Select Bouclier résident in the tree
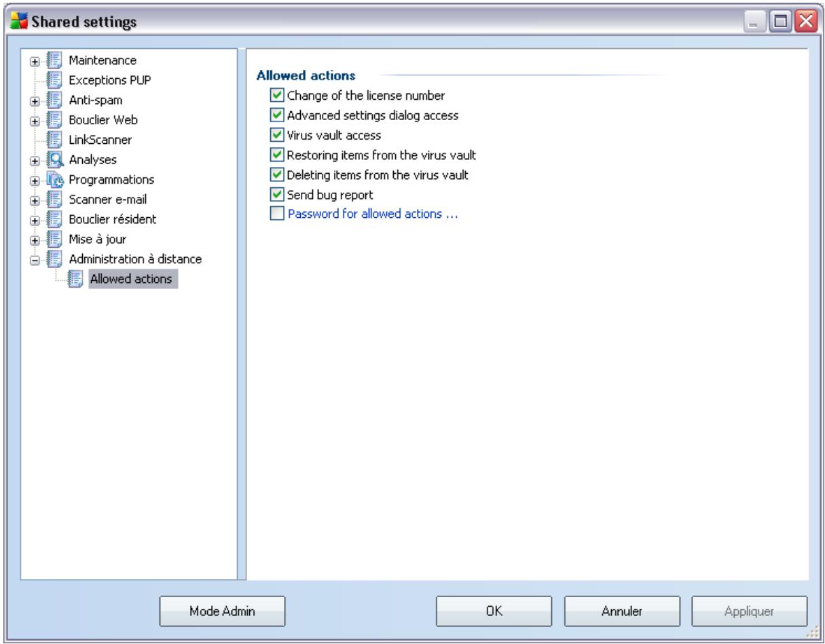This screenshot has width=825, height=644. click(113, 220)
